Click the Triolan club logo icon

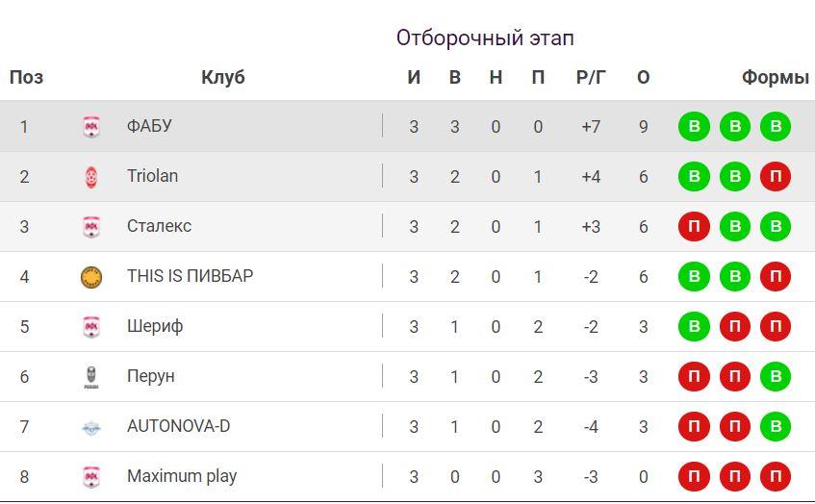pos(91,177)
